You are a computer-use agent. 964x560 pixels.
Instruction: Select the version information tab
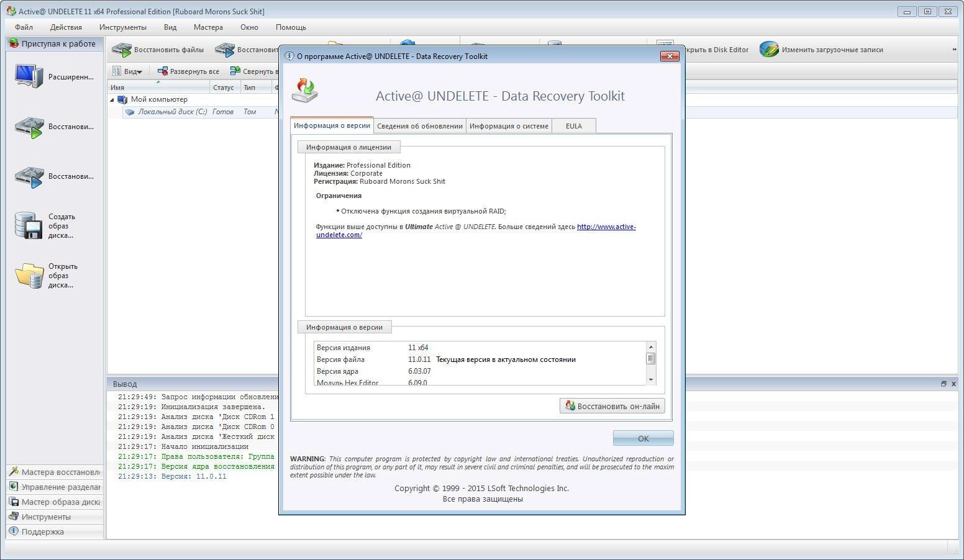tap(332, 125)
